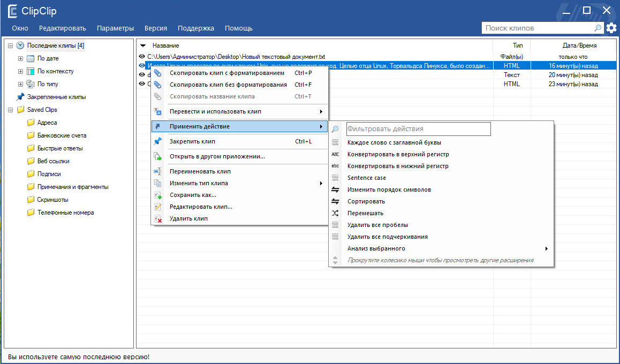Select the Быстрые ответы folder
This screenshot has height=364, width=620.
[x=60, y=148]
